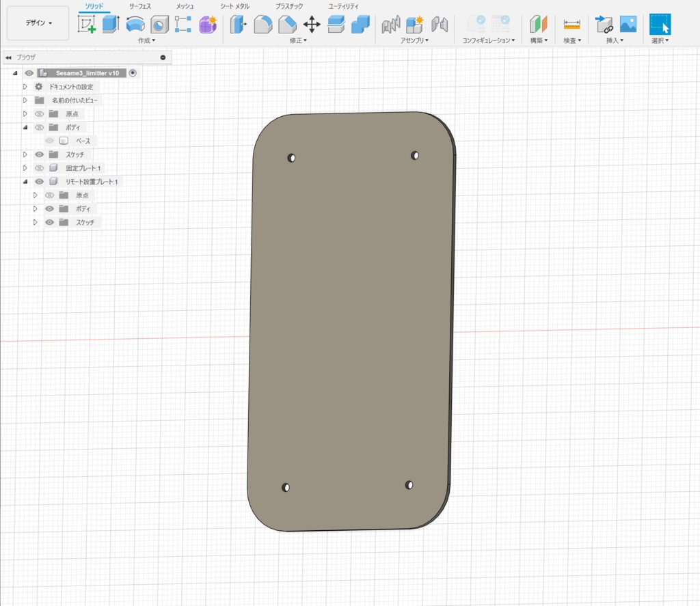
Task: Select the Move/Copy arrows tool
Action: [312, 25]
